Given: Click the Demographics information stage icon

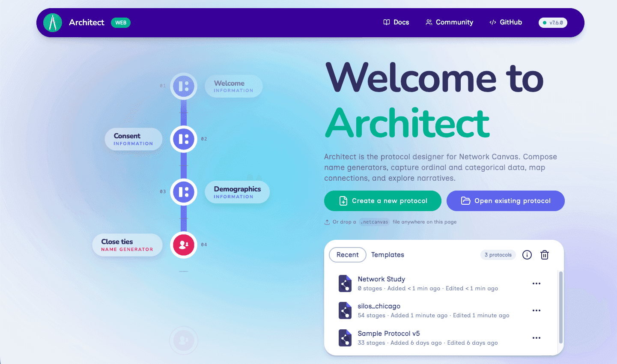Looking at the screenshot, I should coord(184,192).
